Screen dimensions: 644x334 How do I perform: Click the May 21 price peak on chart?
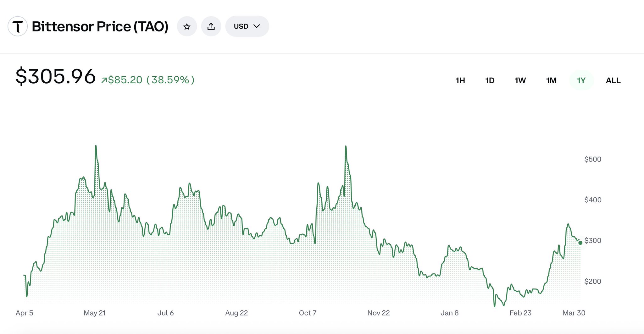click(x=96, y=146)
